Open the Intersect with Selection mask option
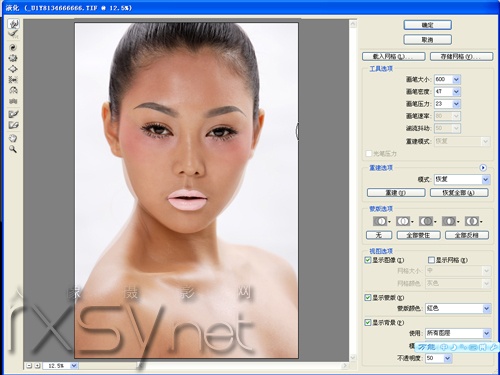 pos(451,221)
